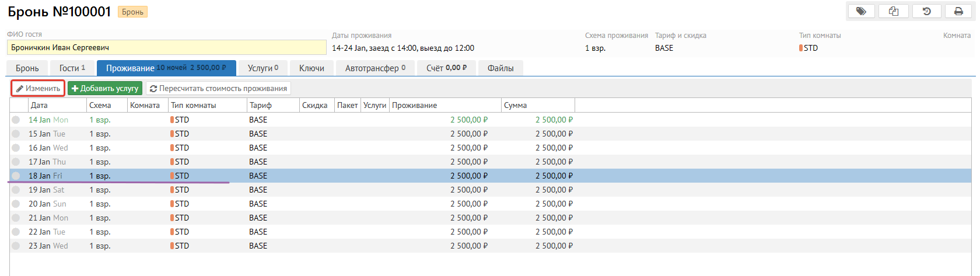Open the Файлы tab
The width and height of the screenshot is (980, 276).
point(501,68)
